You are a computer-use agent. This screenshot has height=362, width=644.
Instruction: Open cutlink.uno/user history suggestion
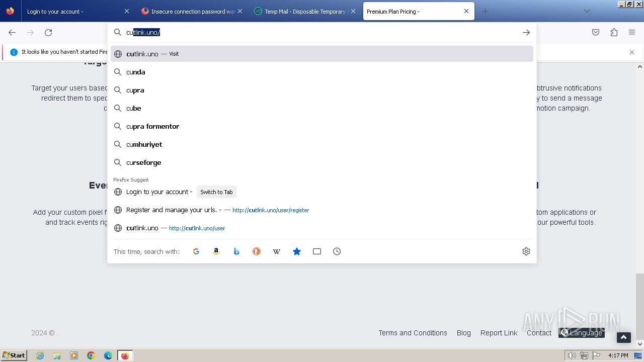322,228
